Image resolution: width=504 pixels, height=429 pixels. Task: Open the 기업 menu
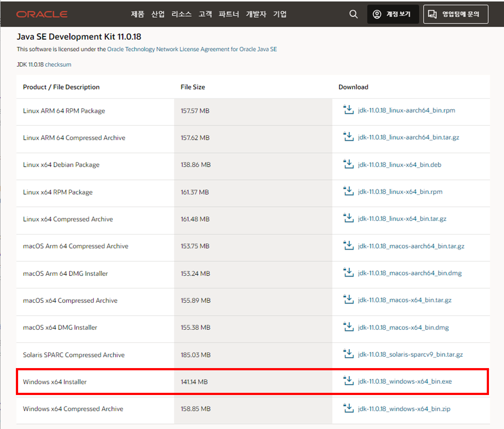point(280,14)
